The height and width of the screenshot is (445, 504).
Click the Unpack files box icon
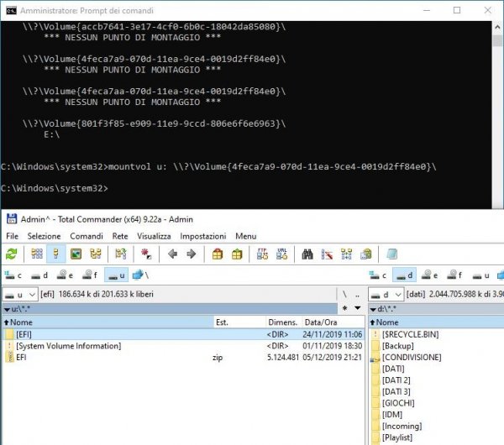pyautogui.click(x=237, y=254)
